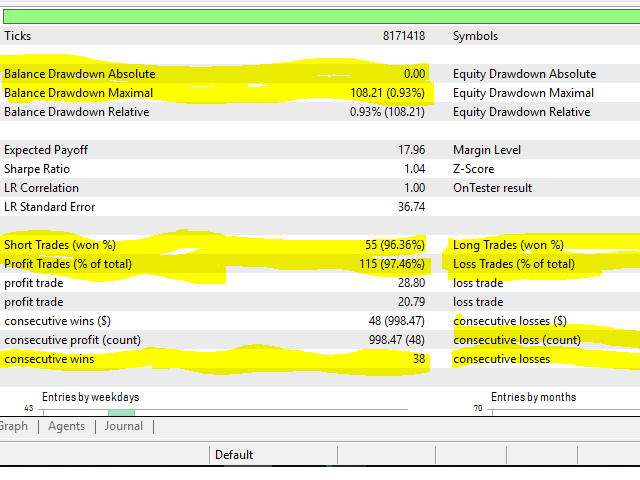Image resolution: width=640 pixels, height=480 pixels.
Task: Select profit trade value 28.80
Action: (412, 283)
